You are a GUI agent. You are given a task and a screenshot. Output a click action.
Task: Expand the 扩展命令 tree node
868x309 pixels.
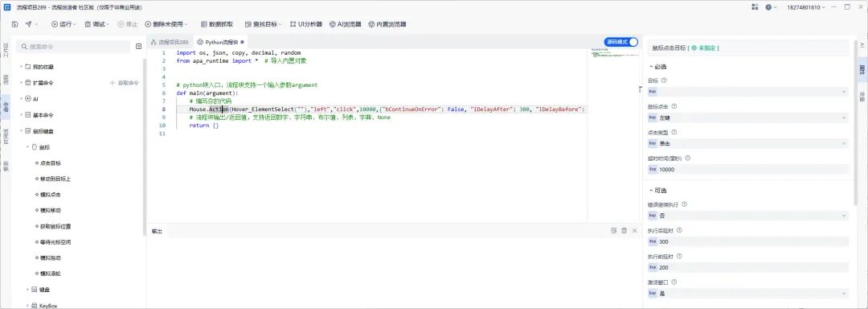[22, 83]
